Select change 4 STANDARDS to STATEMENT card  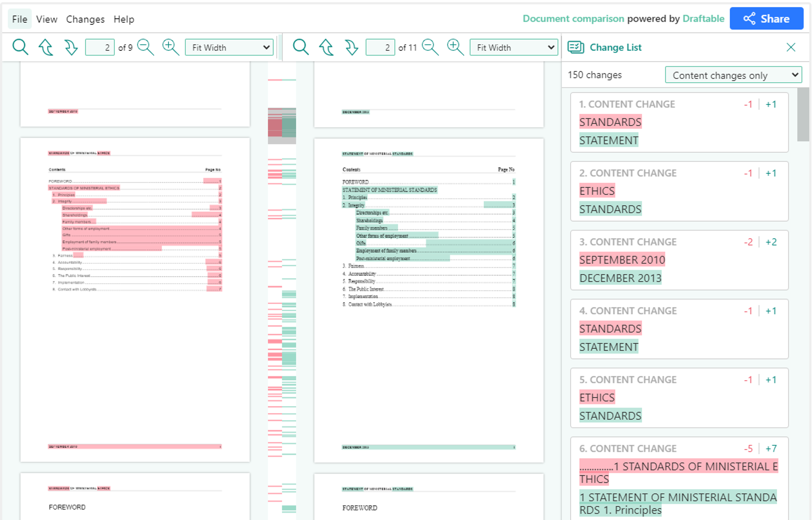pyautogui.click(x=679, y=329)
